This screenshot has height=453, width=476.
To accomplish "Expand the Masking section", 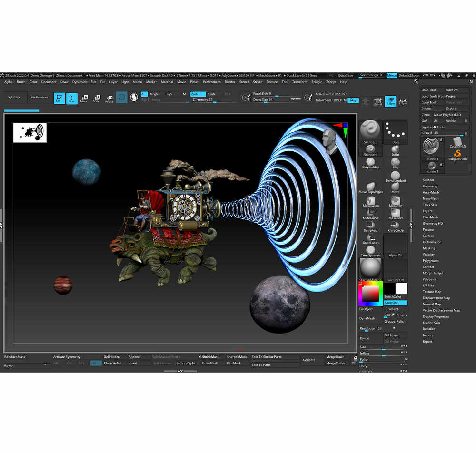I will click(429, 248).
